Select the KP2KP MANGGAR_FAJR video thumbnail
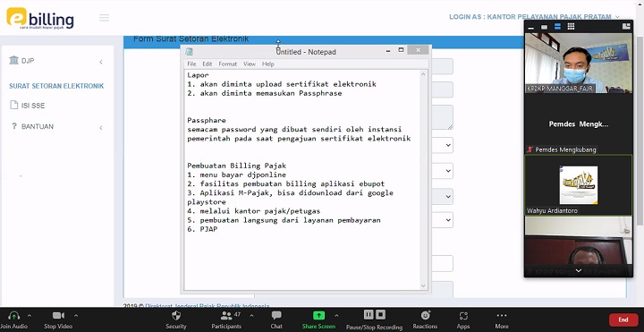The width and height of the screenshot is (644, 332). [x=579, y=63]
